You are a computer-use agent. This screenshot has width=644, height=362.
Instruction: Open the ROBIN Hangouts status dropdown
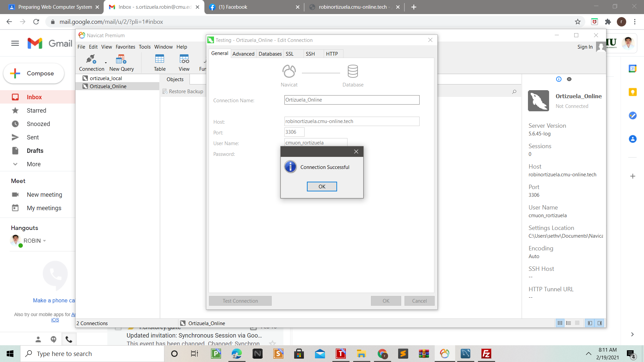(x=45, y=241)
